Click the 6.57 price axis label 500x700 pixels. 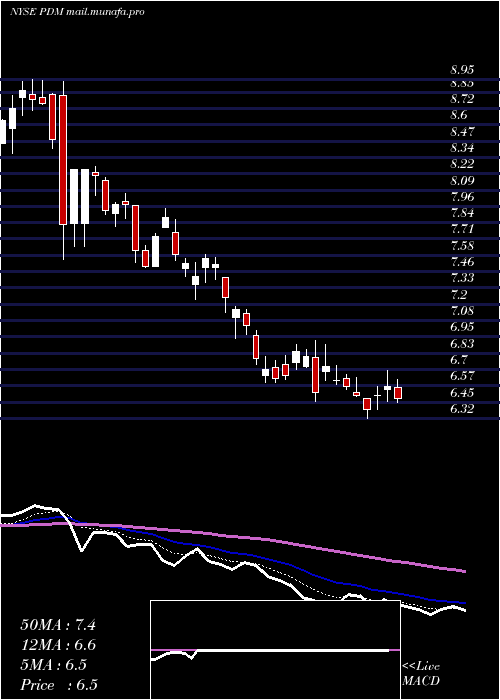pyautogui.click(x=462, y=376)
